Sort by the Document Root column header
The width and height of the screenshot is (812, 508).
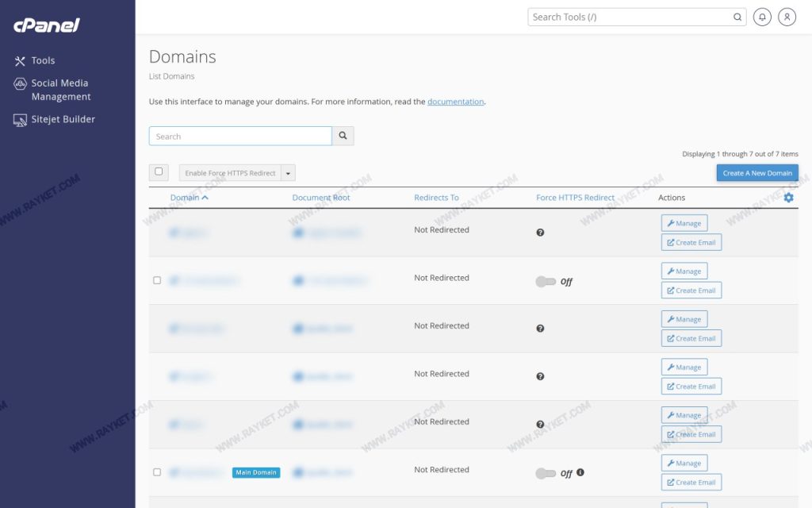tap(321, 198)
